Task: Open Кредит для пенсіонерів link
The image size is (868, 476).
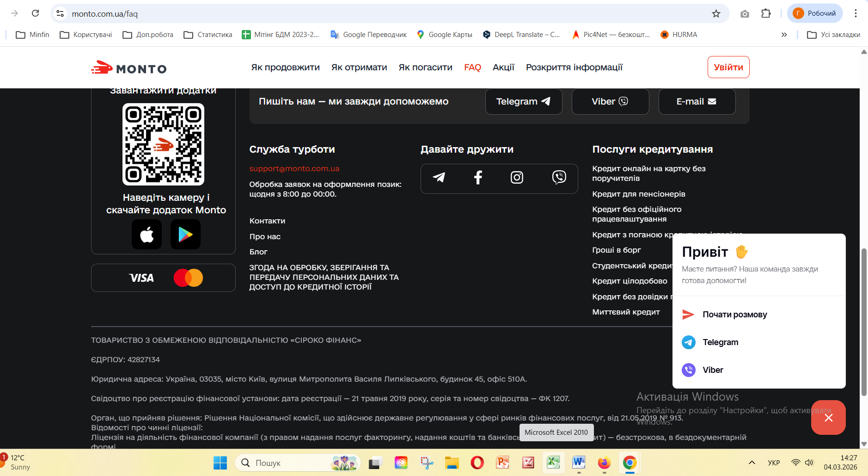Action: click(639, 194)
